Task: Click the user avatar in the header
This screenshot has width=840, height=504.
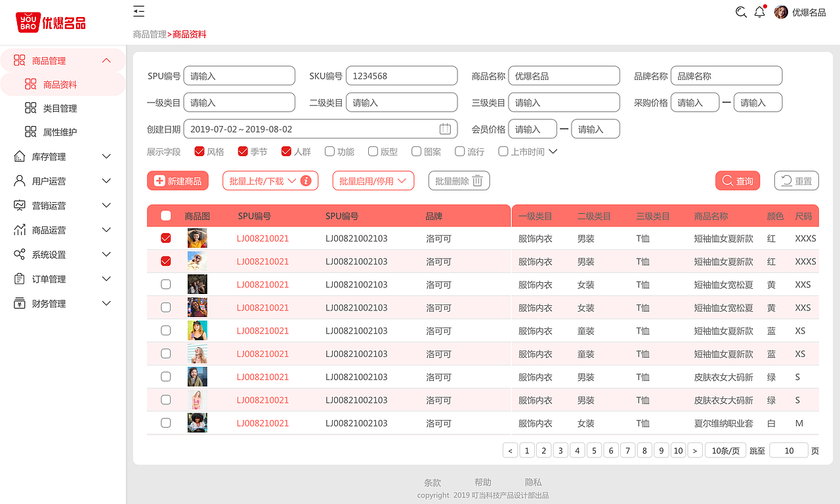Action: [781, 12]
